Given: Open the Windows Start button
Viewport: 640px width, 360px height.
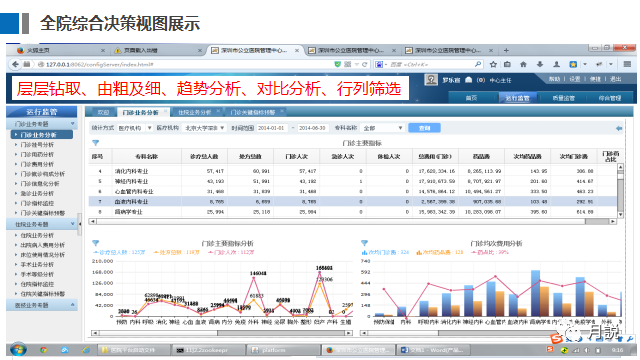Looking at the screenshot, I should pyautogui.click(x=18, y=350).
